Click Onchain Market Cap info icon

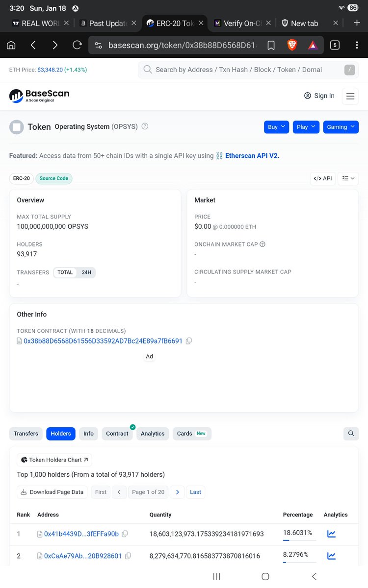[x=263, y=244]
